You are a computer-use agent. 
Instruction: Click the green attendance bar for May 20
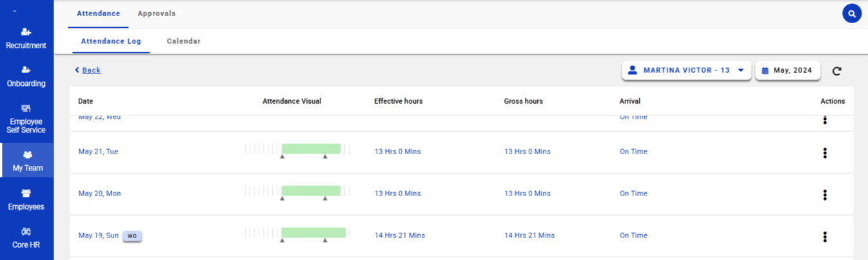coord(311,190)
